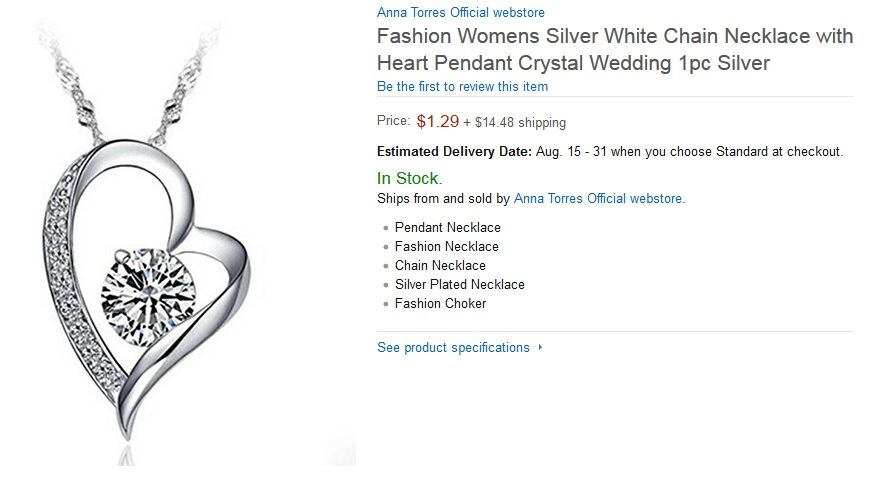Image resolution: width=870 pixels, height=478 pixels.
Task: Click the green 'In Stock' status
Action: 408,178
